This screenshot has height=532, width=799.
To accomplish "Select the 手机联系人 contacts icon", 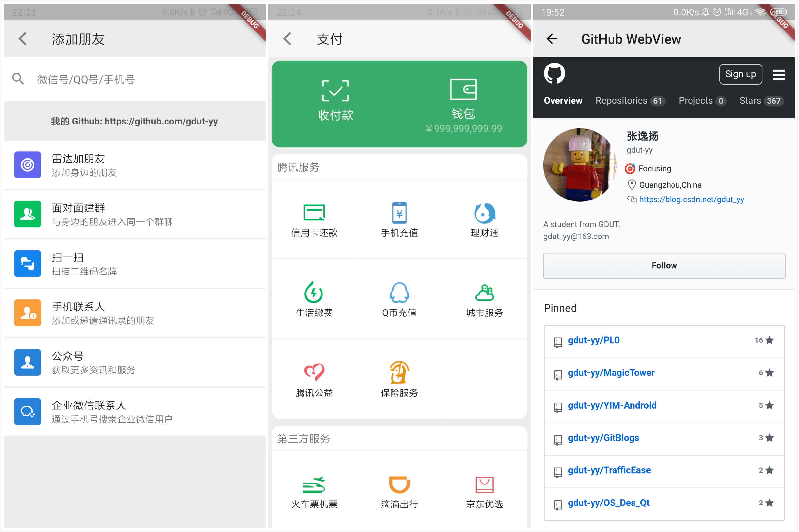I will pyautogui.click(x=28, y=313).
